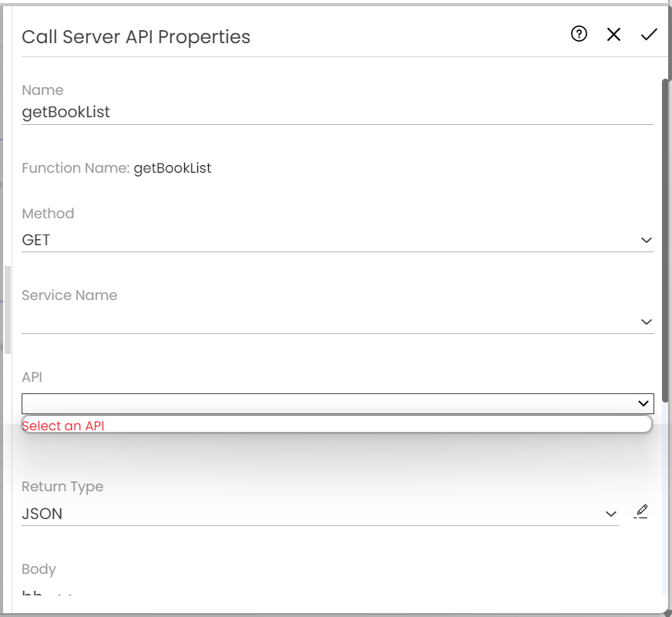Expand the Service Name dropdown chevron
The width and height of the screenshot is (672, 617).
[x=646, y=322]
